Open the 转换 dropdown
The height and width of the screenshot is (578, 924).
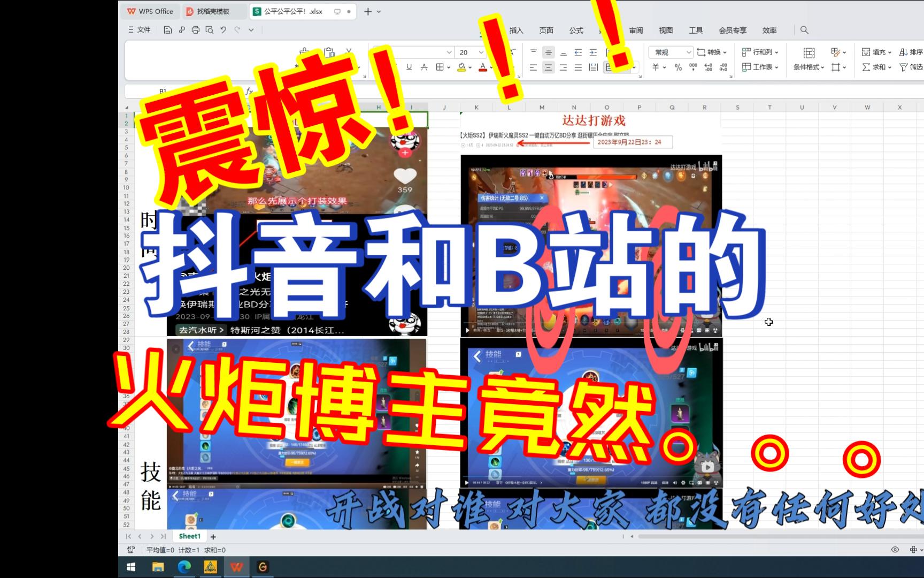(x=712, y=52)
